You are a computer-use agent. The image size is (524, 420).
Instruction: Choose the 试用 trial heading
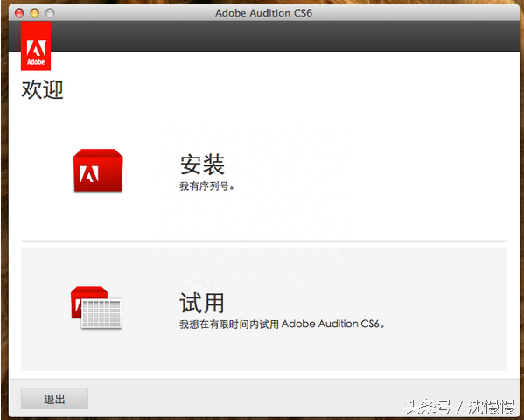(x=202, y=303)
